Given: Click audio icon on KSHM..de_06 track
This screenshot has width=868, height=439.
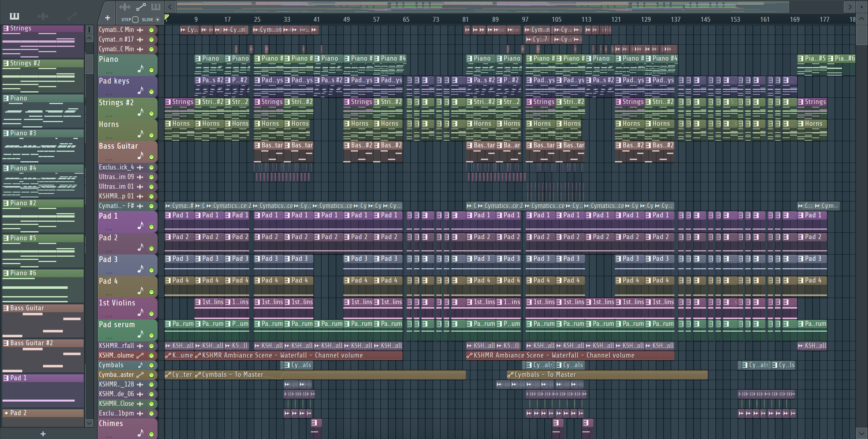Looking at the screenshot, I should point(140,394).
